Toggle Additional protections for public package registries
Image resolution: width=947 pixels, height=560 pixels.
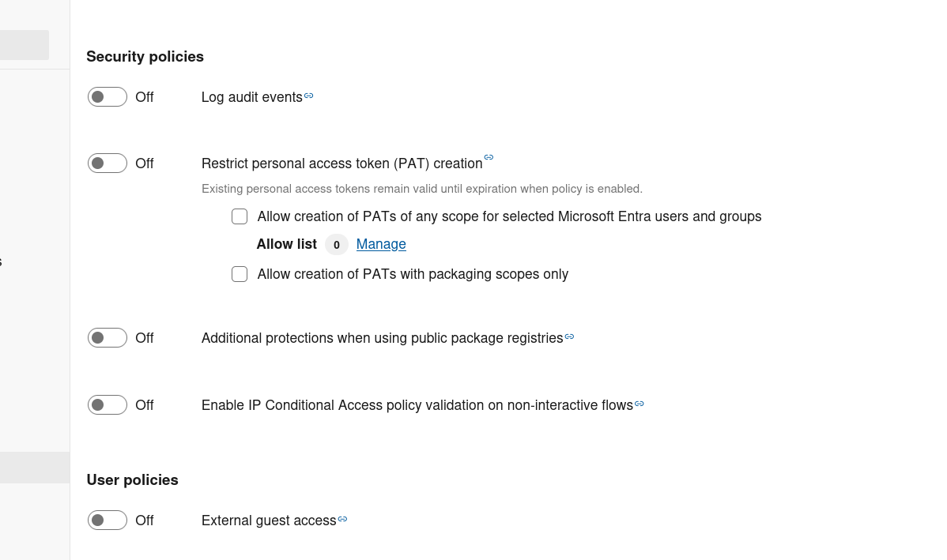pyautogui.click(x=108, y=337)
